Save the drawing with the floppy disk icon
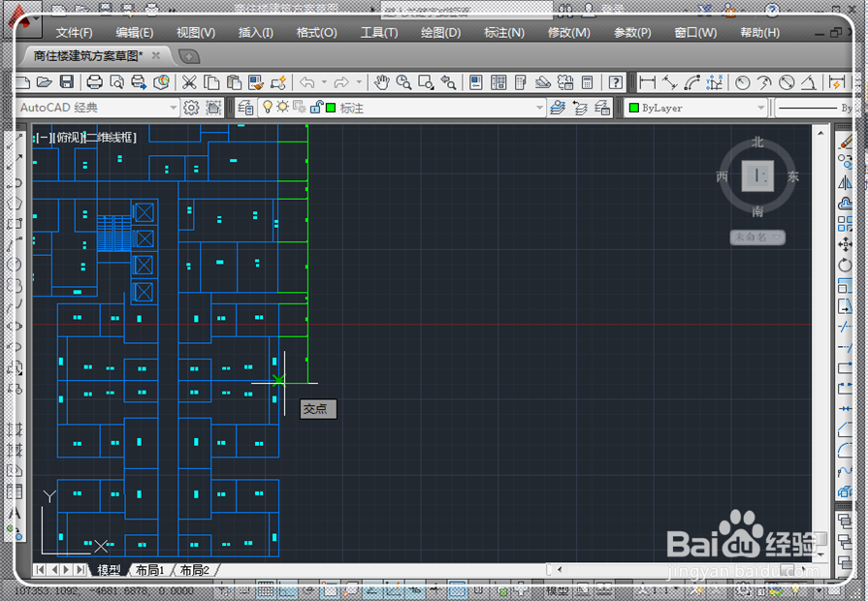This screenshot has height=601, width=868. click(x=66, y=83)
